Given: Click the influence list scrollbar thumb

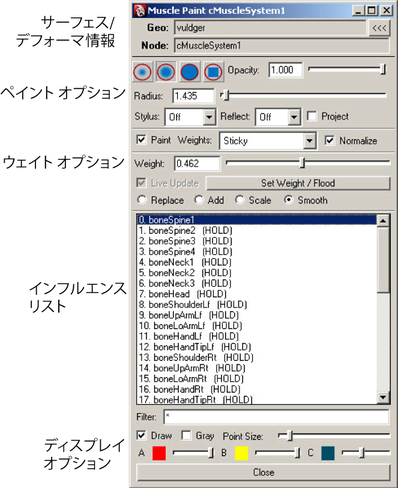Looking at the screenshot, I should (383, 259).
